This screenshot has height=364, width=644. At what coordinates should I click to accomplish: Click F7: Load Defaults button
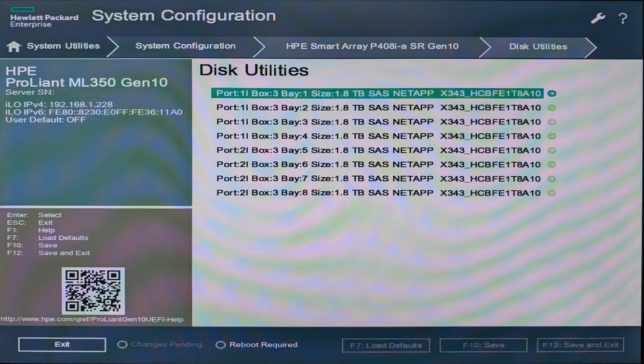coord(386,345)
